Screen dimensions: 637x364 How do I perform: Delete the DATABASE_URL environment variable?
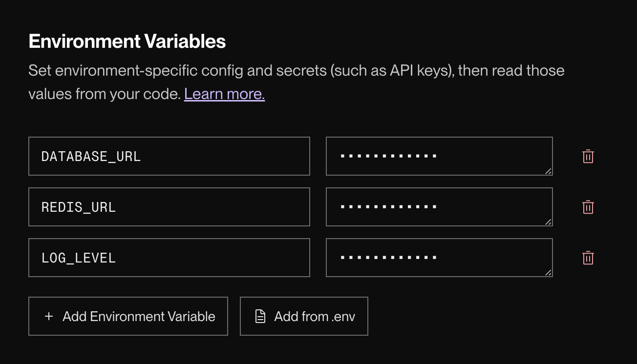click(x=588, y=156)
